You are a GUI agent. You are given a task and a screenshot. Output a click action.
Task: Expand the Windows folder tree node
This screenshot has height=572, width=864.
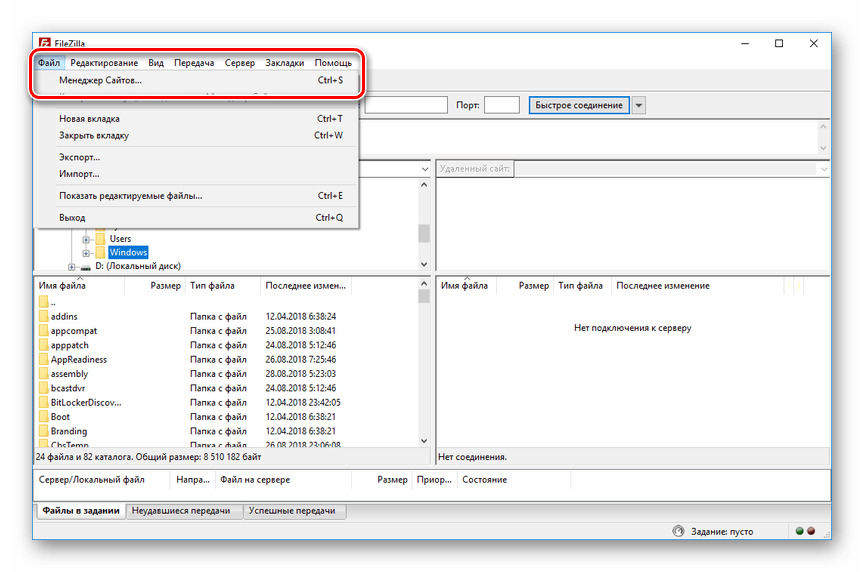(86, 253)
